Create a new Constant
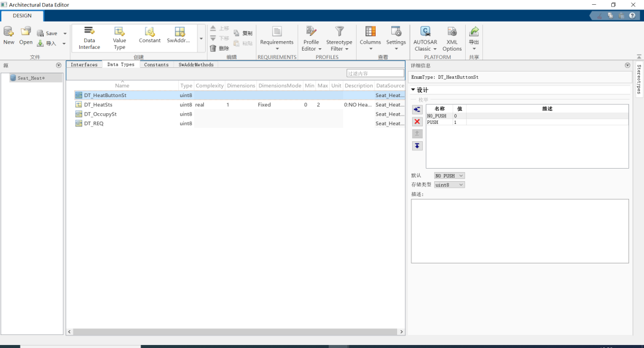 pos(150,35)
